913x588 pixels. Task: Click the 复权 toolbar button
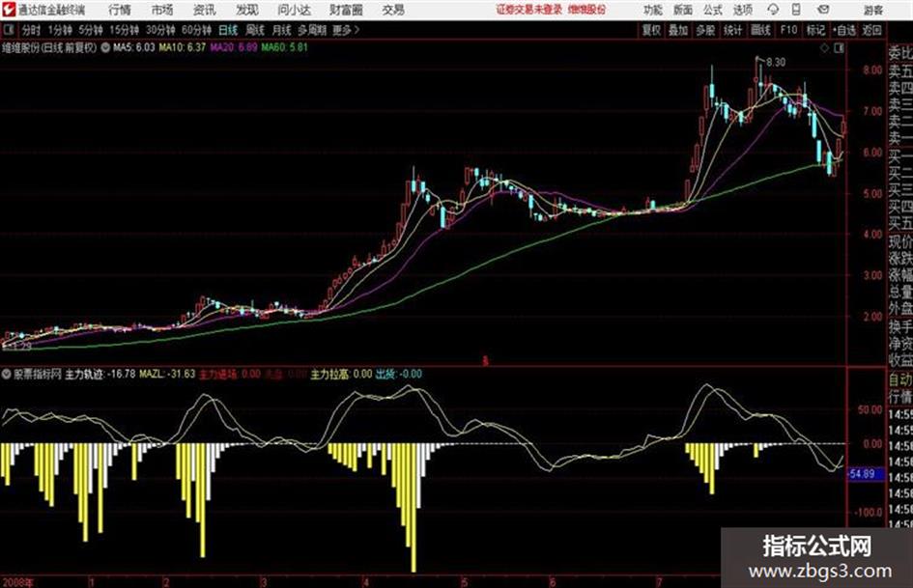coord(651,30)
